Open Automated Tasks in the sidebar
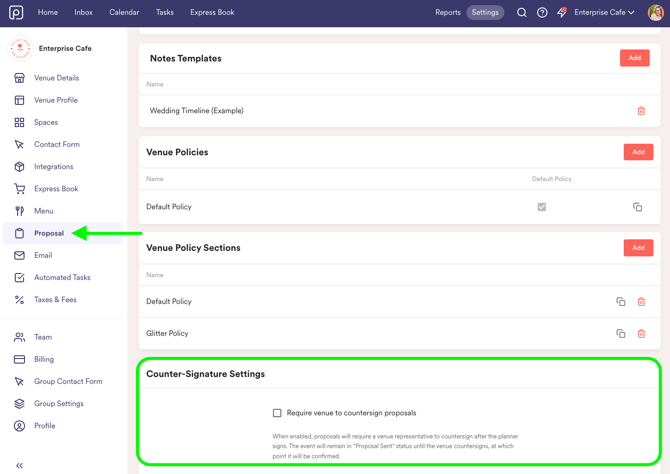Viewport: 670px width, 474px height. (62, 278)
